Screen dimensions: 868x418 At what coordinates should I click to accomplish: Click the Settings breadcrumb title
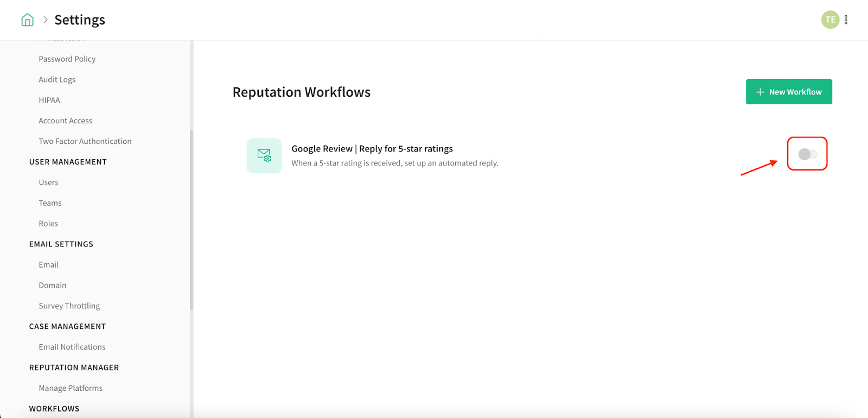click(80, 20)
